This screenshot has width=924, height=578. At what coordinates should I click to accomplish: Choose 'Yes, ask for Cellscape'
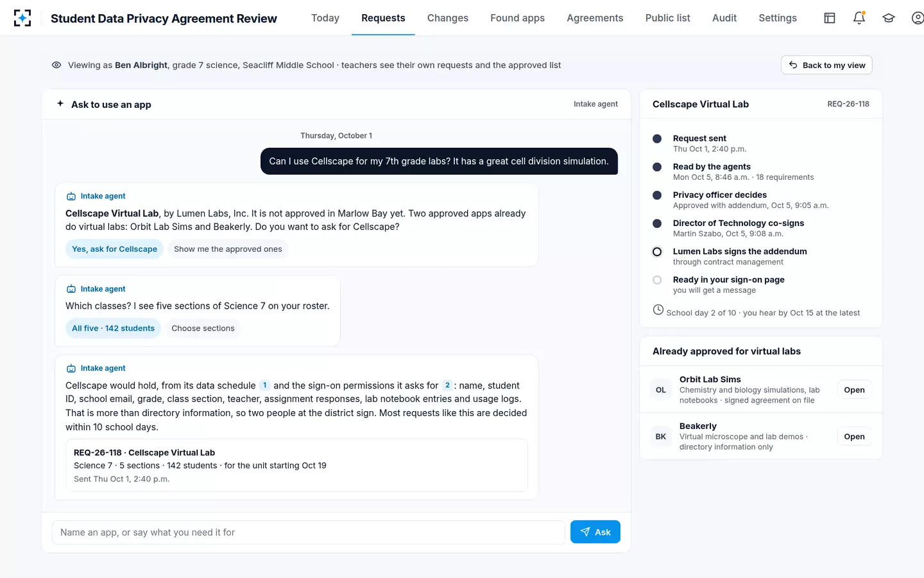pyautogui.click(x=114, y=249)
